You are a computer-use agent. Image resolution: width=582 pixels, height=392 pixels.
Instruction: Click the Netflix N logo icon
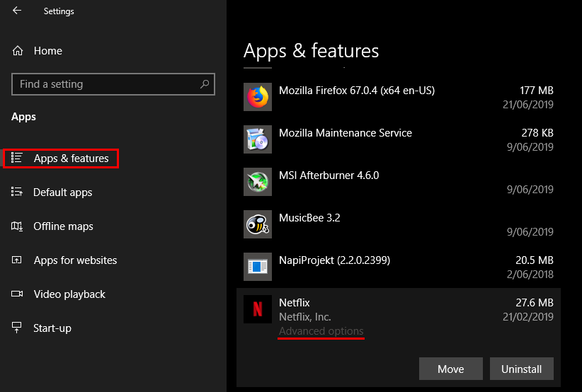(258, 309)
